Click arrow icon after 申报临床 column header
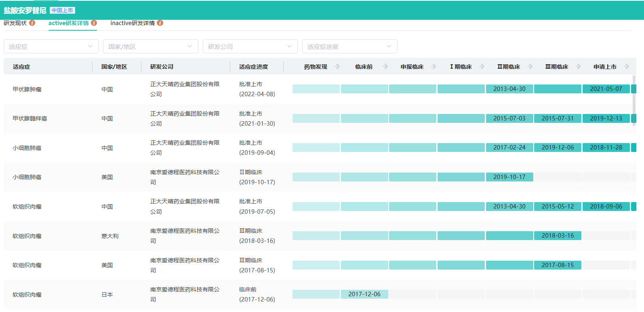Image resolution: width=644 pixels, height=312 pixels. point(434,67)
